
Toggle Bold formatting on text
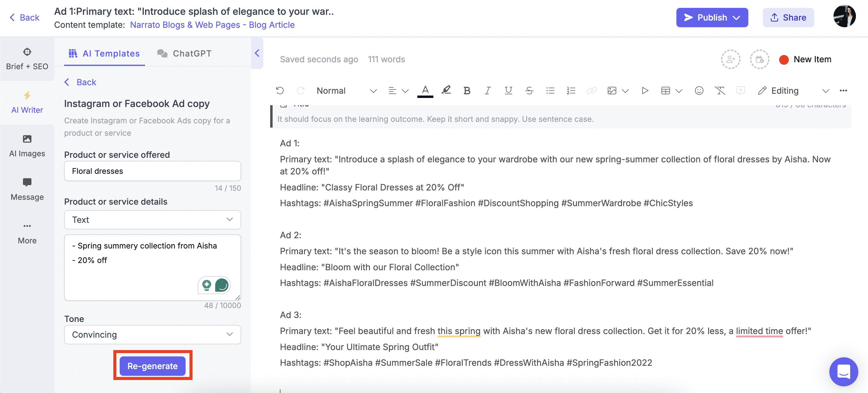466,90
